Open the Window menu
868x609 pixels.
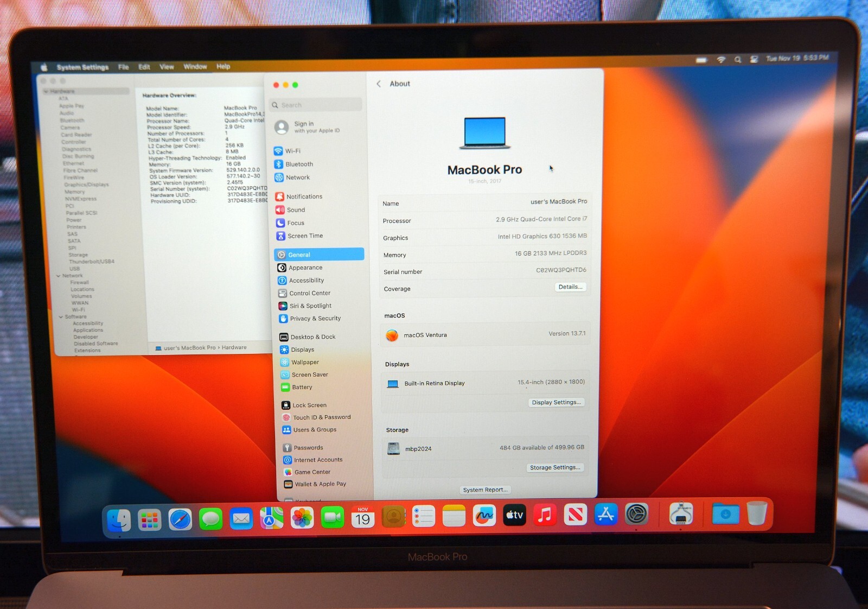[195, 66]
